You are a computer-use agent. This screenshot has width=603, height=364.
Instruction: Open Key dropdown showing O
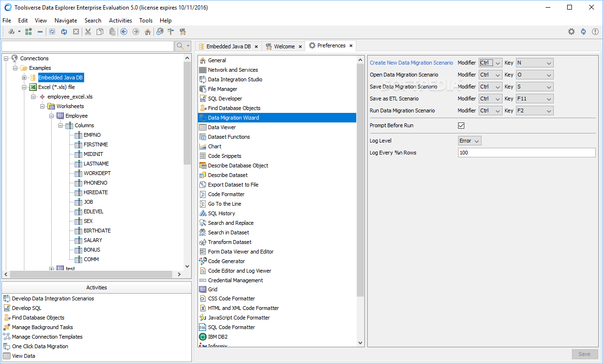tap(535, 75)
